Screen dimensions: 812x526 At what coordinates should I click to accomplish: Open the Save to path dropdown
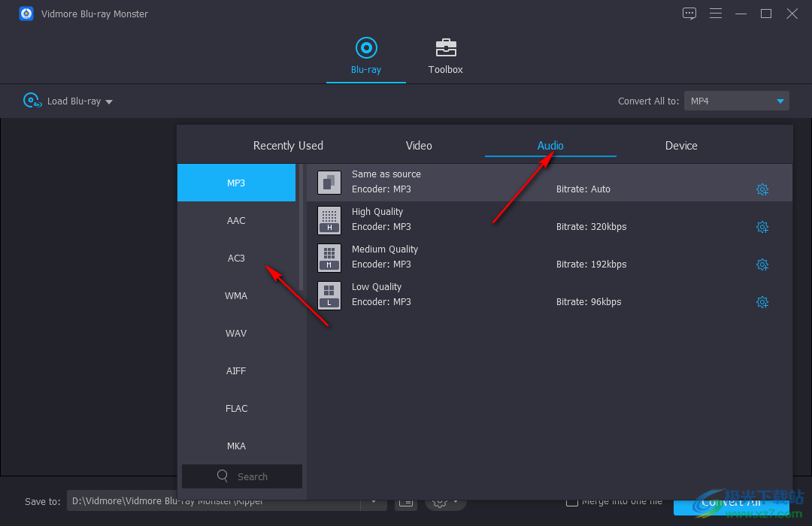point(374,501)
